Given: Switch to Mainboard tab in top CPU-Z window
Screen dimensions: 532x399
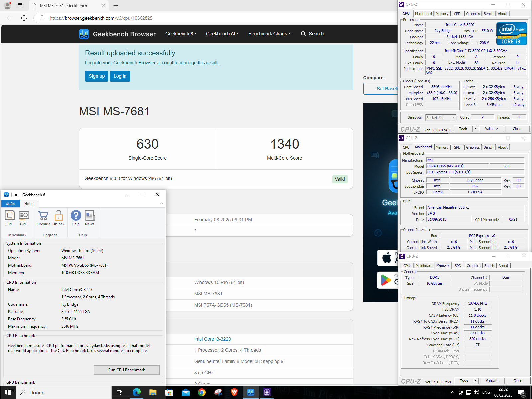Looking at the screenshot, I should tap(423, 14).
